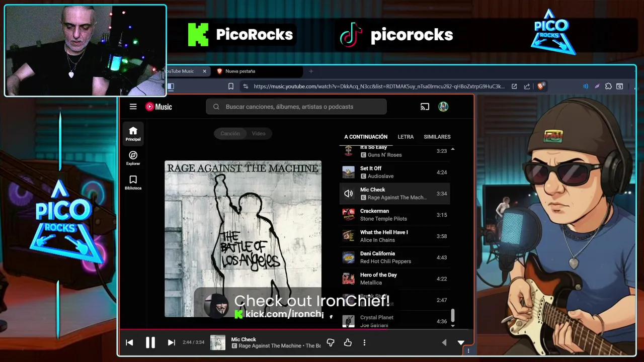Switch to A CONTINUACIÓN tab
The width and height of the screenshot is (644, 362).
click(366, 137)
